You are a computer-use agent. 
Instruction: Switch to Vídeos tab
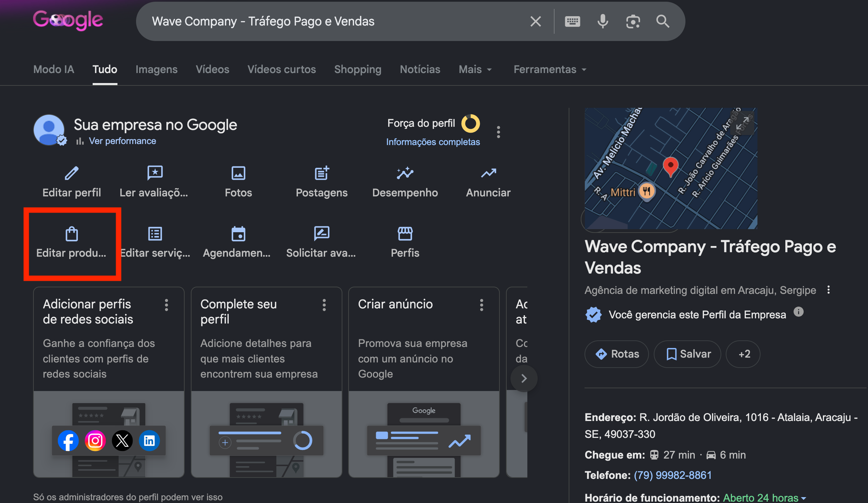click(213, 70)
